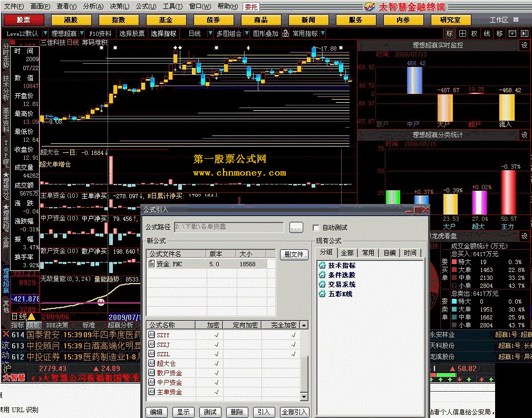Click the 设 settings icon of 理想超赢分类统计
The width and height of the screenshot is (532, 418).
point(524,135)
